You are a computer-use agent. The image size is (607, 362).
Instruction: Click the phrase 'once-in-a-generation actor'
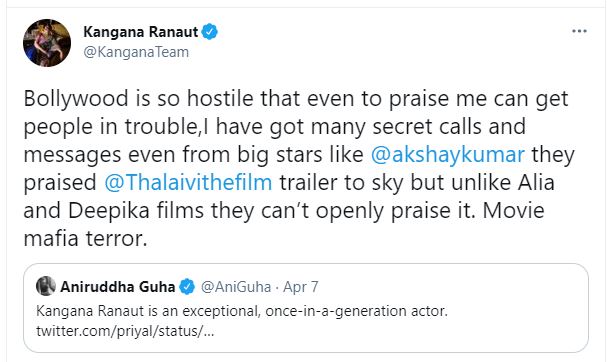coord(356,311)
